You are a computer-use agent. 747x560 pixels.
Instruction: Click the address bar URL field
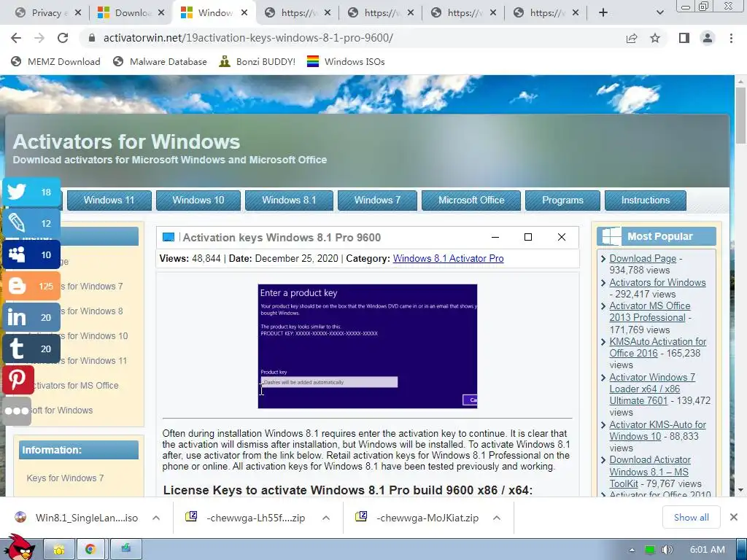(x=352, y=38)
